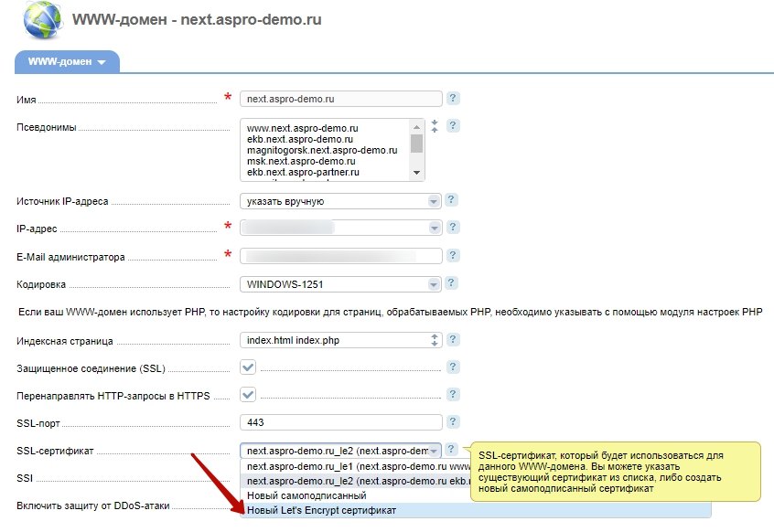Choose Новый самоподписанный certificate option
The width and height of the screenshot is (774, 532).
point(355,495)
